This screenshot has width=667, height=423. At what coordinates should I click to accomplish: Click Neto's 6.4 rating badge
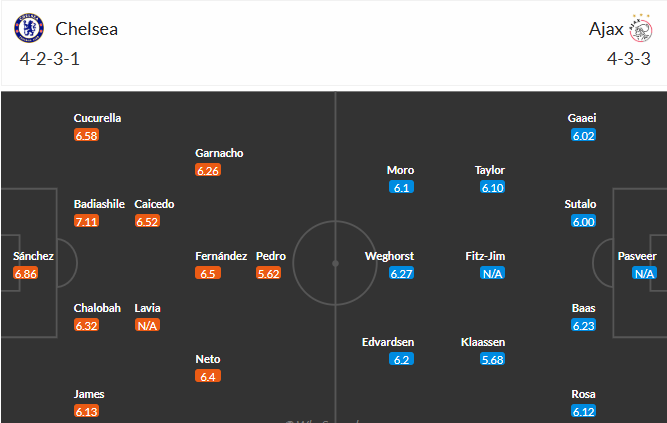[208, 376]
